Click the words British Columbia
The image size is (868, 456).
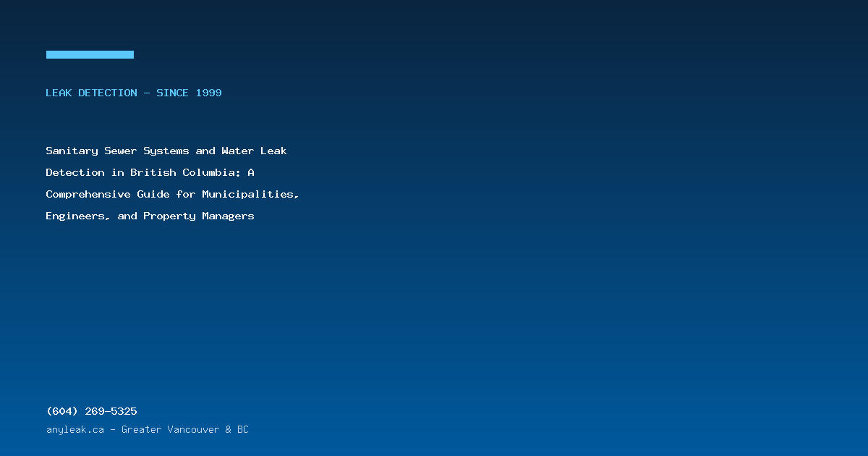[184, 173]
